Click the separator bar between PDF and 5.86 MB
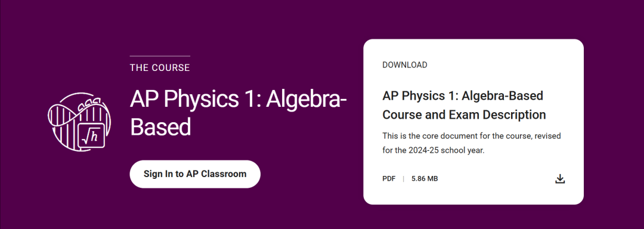This screenshot has width=644, height=229. 403,179
